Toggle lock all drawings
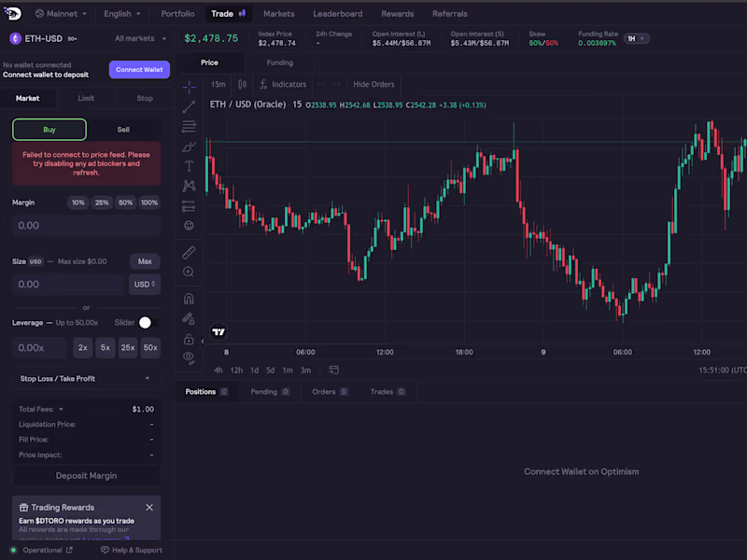The height and width of the screenshot is (560, 747). (x=189, y=339)
